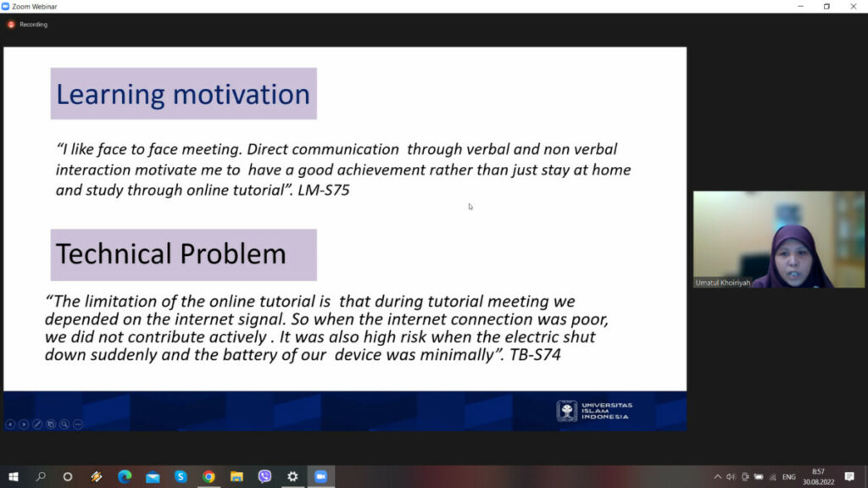Go to previous slide using the slideshow arrow

pos(10,424)
